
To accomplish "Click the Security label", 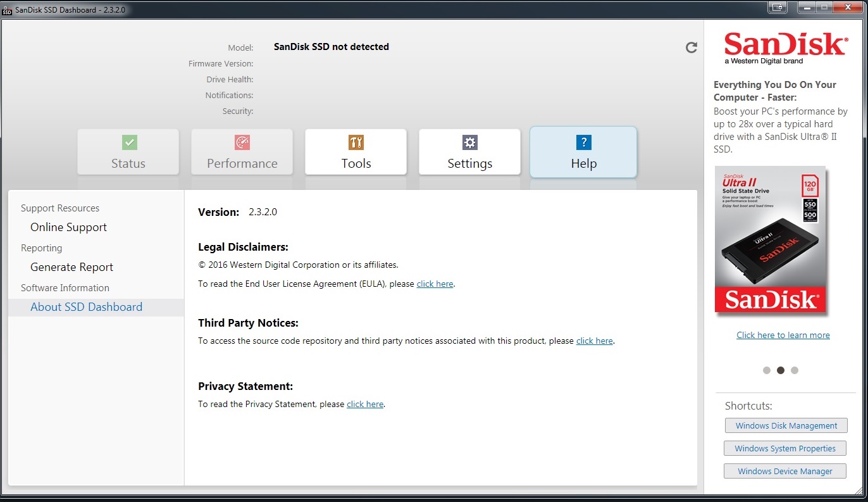I will pos(238,111).
